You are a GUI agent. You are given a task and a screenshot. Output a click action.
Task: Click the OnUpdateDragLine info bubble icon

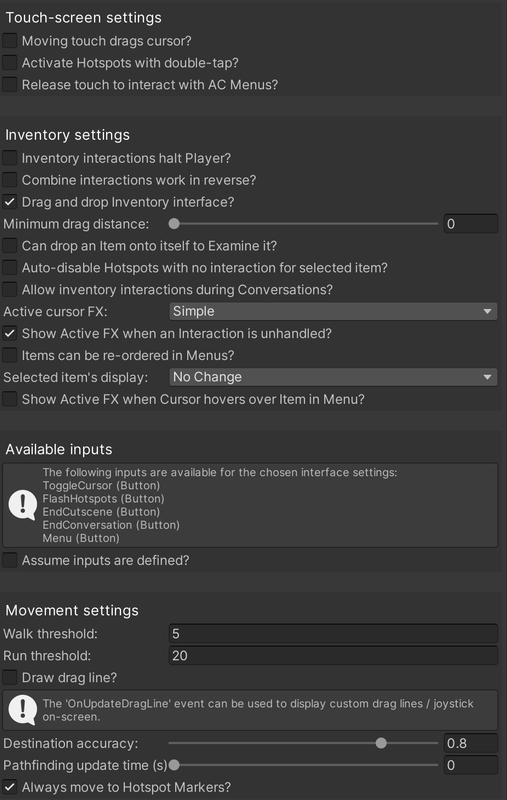(x=23, y=710)
